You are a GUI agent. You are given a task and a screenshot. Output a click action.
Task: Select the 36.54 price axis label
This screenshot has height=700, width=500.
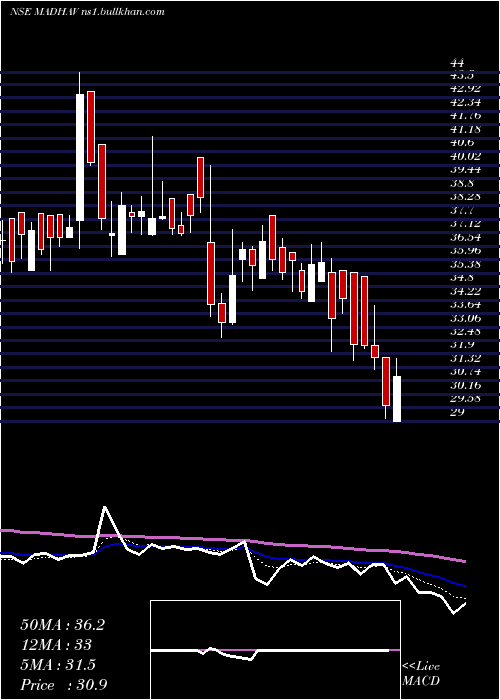click(x=465, y=237)
